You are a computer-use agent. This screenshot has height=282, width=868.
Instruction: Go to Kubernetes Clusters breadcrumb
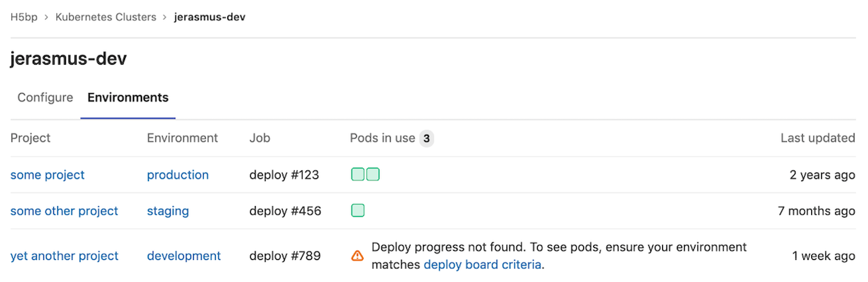(106, 17)
